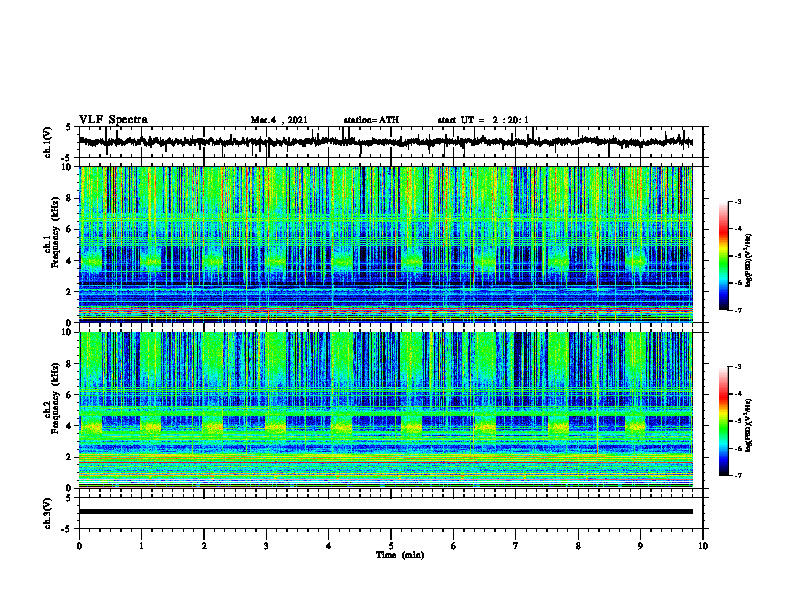This screenshot has width=792, height=612.
Task: Click the ch.2 colorbar "log(PSD)" label
Action: (x=749, y=425)
